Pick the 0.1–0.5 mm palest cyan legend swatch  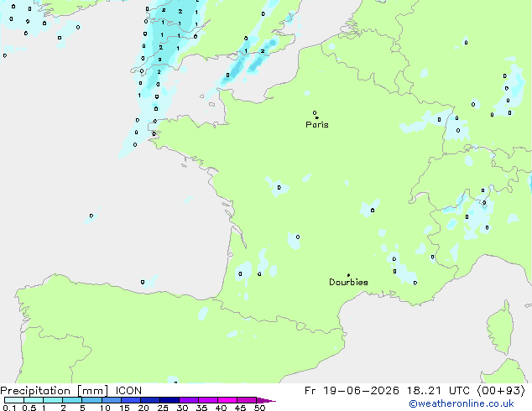coord(14,400)
